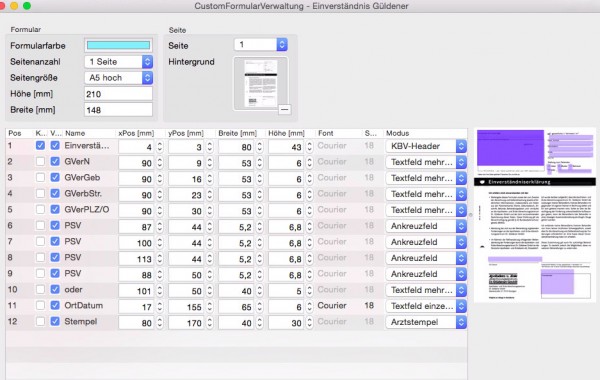The height and width of the screenshot is (380, 600).
Task: Click Höhe stepper for Stempel row
Action: tap(310, 323)
